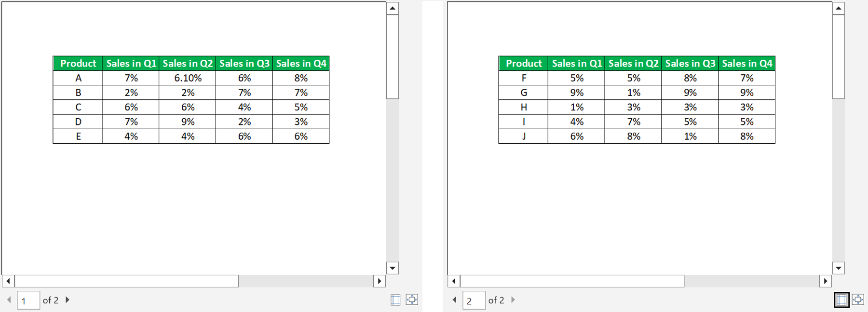
Task: Toggle Show Margins icon in left preview
Action: (395, 300)
